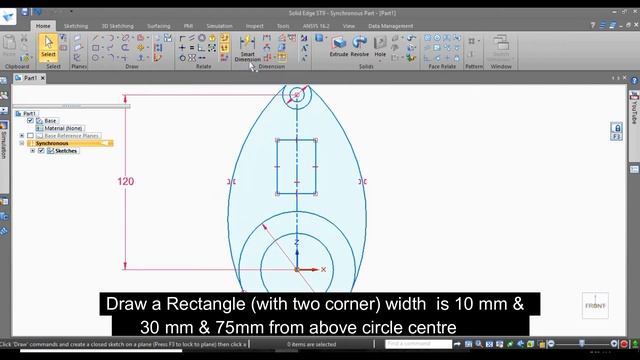
Task: Pick the Circle tool in Draw group
Action: pyautogui.click(x=95, y=58)
